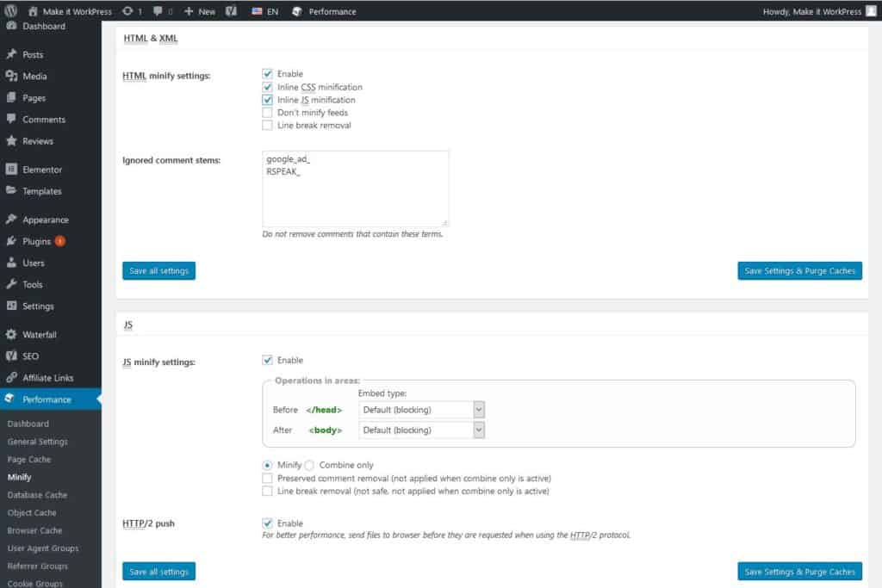Click into Ignored comment stems textarea
The height and width of the screenshot is (588, 882).
pos(356,189)
